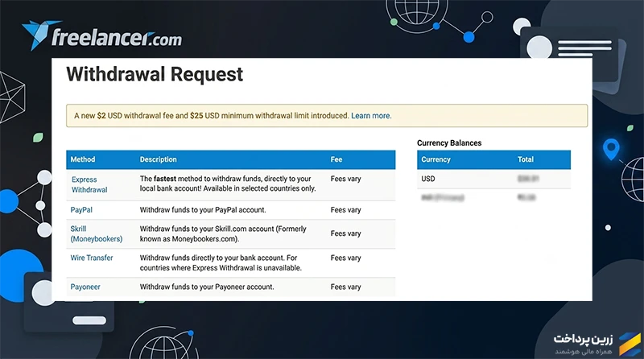
Task: Click the Description column header
Action: (158, 159)
